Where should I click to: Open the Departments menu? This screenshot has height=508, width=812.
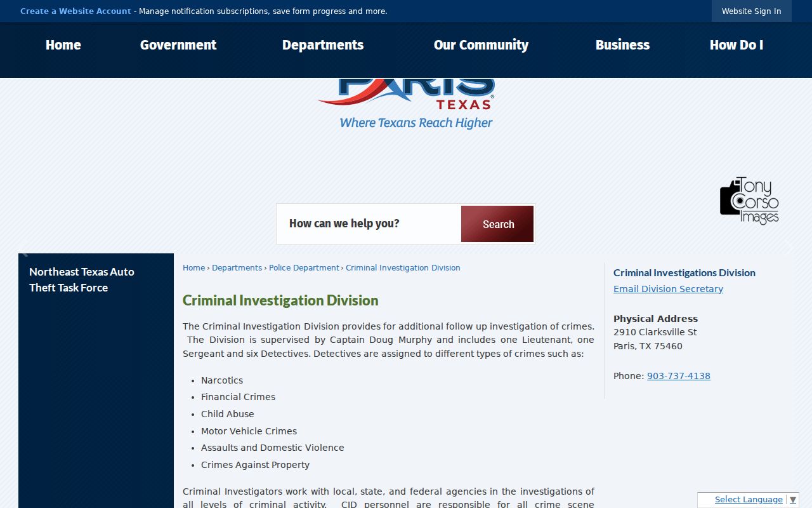pos(323,45)
